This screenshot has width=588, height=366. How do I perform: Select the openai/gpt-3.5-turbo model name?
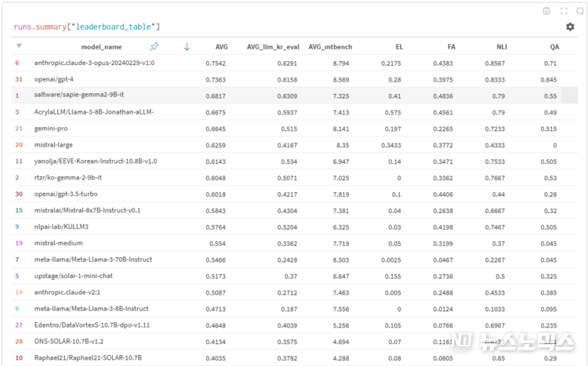click(66, 194)
